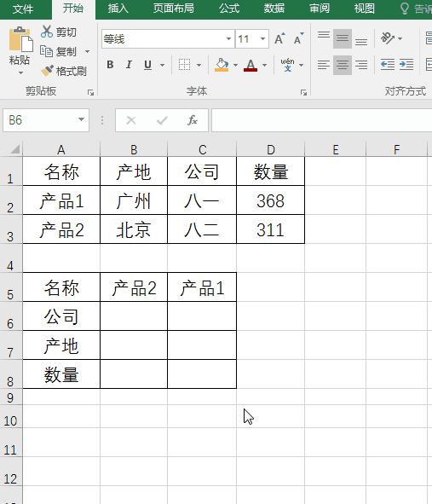Viewport: 432px width, 504px height.
Task: Click the insert function fx icon
Action: point(193,120)
